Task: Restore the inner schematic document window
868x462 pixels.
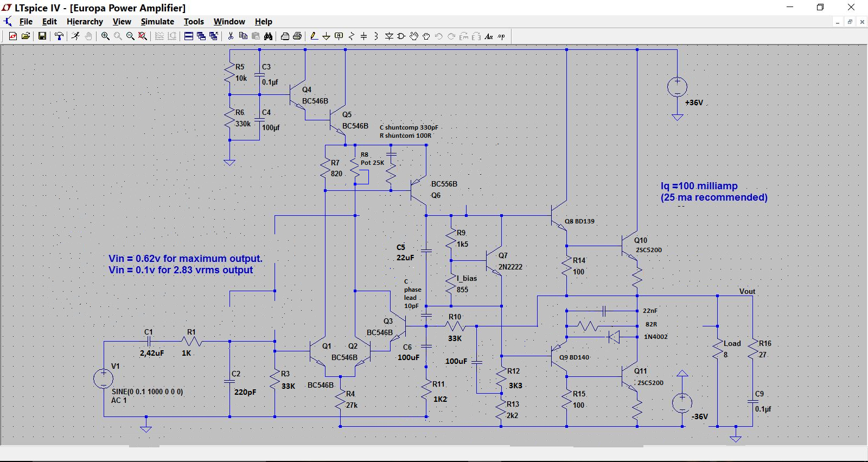Action: [x=850, y=22]
